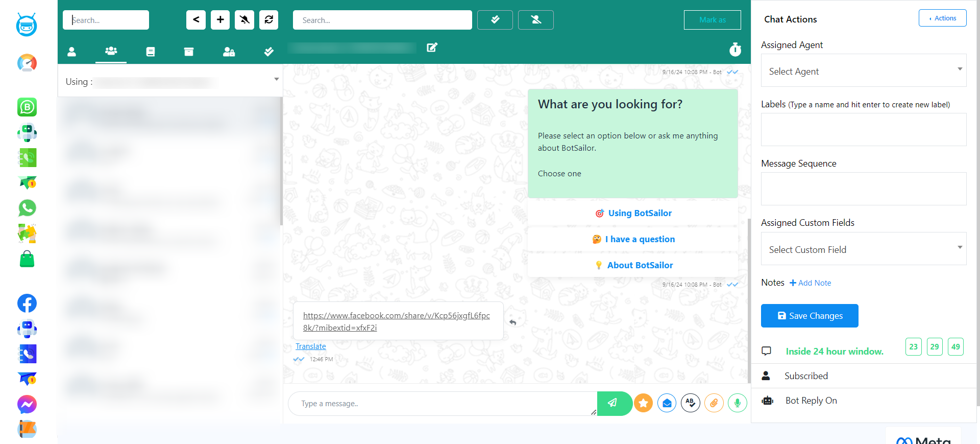Open the blue paper plane broadcast icon
Image resolution: width=980 pixels, height=444 pixels.
tap(27, 379)
